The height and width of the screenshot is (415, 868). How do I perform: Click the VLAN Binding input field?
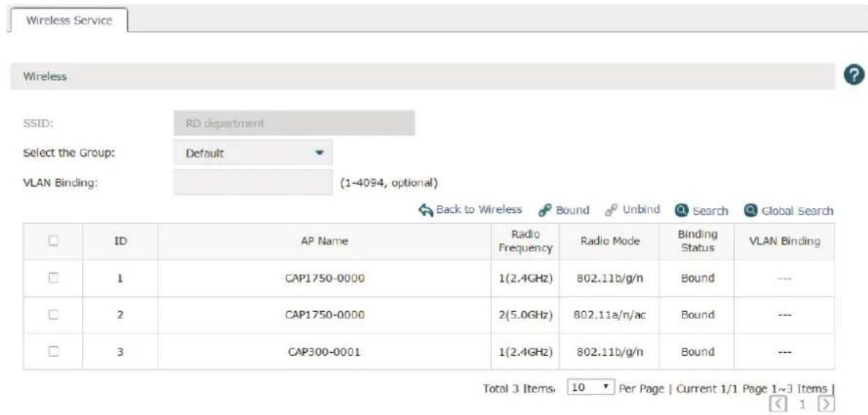(x=252, y=182)
